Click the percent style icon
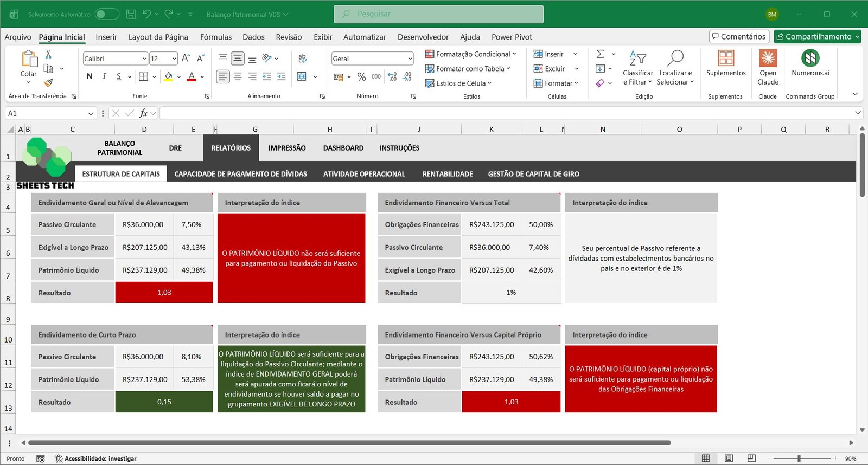 coord(361,77)
